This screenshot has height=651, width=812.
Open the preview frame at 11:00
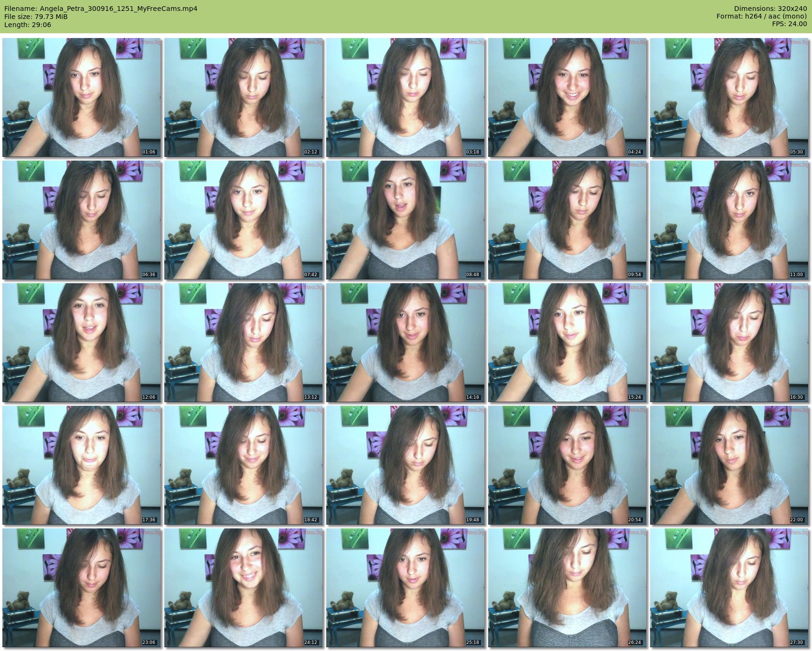point(729,220)
